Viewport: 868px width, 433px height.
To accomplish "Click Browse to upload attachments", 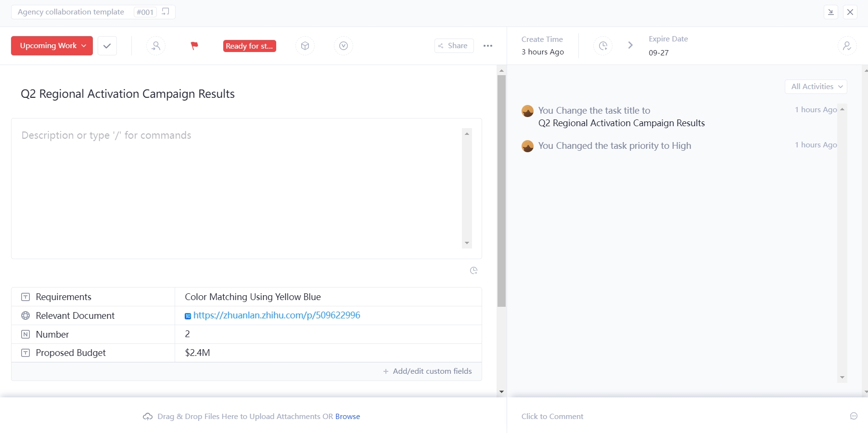I will (x=347, y=417).
